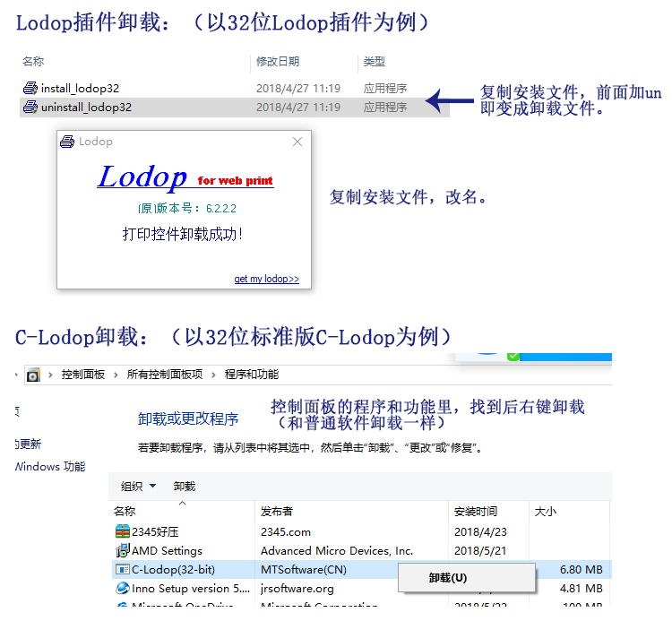672x621 pixels.
Task: Expand the chevron after 控制面板 breadcrumb
Action: [116, 375]
